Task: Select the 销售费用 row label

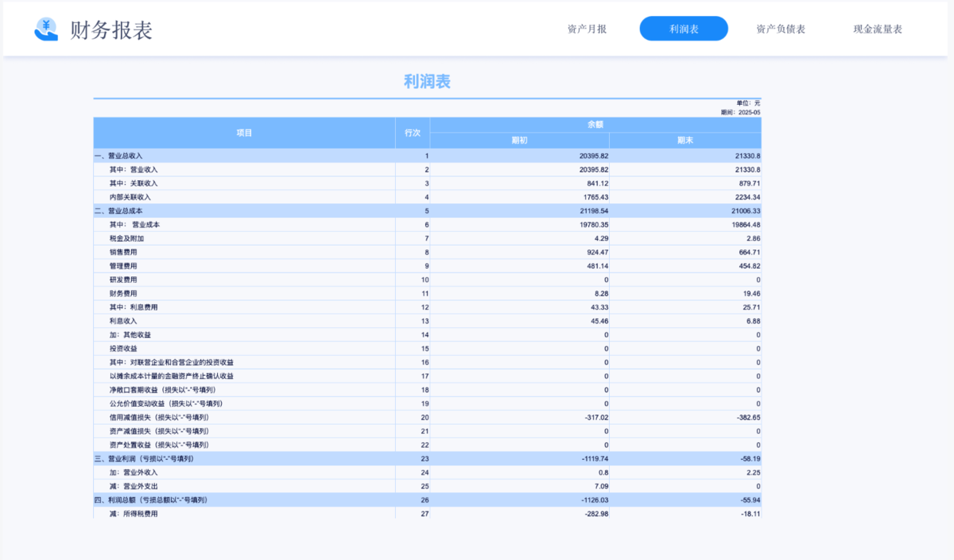Action: [x=123, y=252]
